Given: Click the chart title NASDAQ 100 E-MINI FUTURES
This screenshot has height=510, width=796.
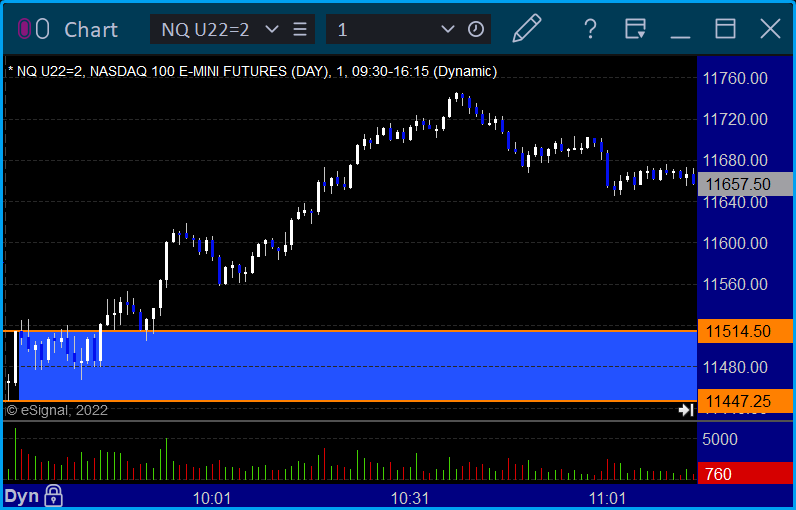Looking at the screenshot, I should coord(189,71).
